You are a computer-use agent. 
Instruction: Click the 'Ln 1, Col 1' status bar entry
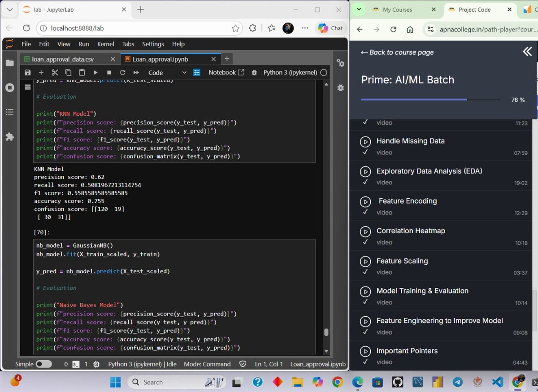(269, 364)
